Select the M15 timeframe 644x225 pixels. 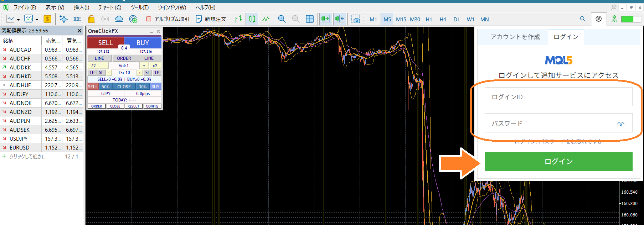(x=401, y=20)
